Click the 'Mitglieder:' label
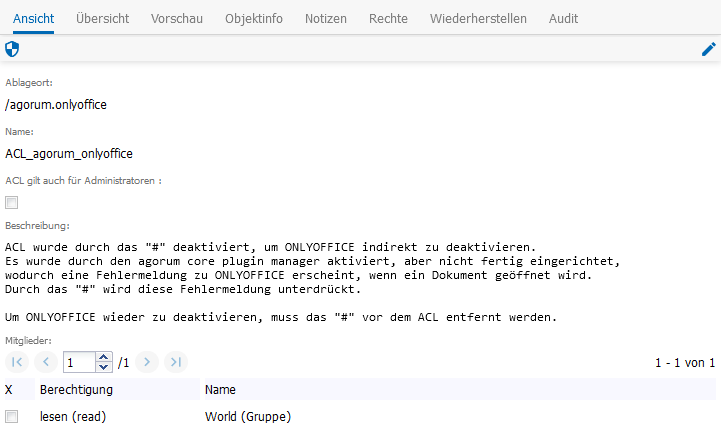Screen dimensions: 721x434 click(x=29, y=341)
